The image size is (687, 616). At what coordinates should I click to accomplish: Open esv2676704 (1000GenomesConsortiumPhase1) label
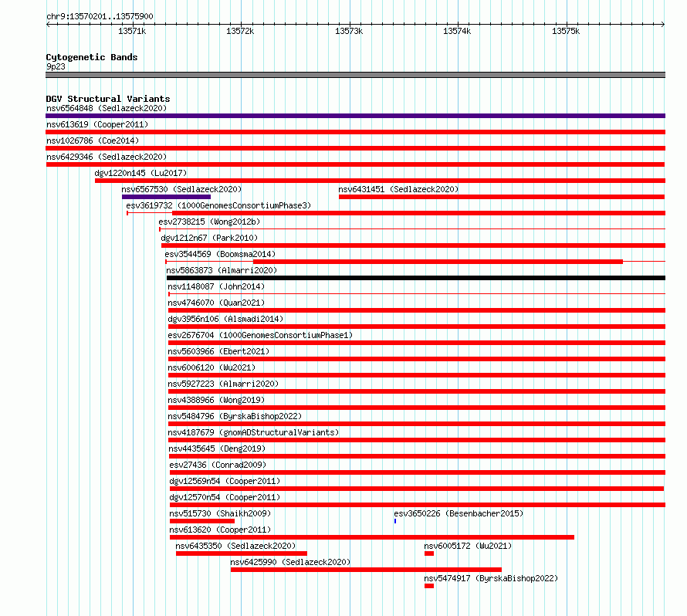click(260, 335)
